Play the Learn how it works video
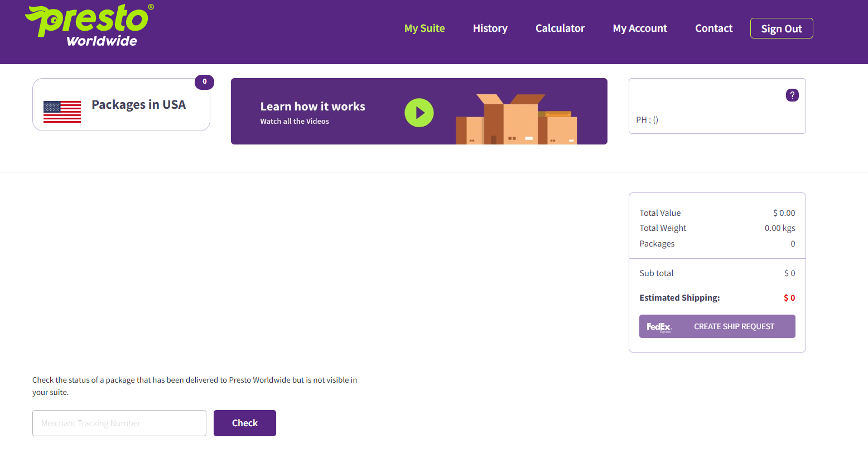This screenshot has width=868, height=463. coord(419,113)
